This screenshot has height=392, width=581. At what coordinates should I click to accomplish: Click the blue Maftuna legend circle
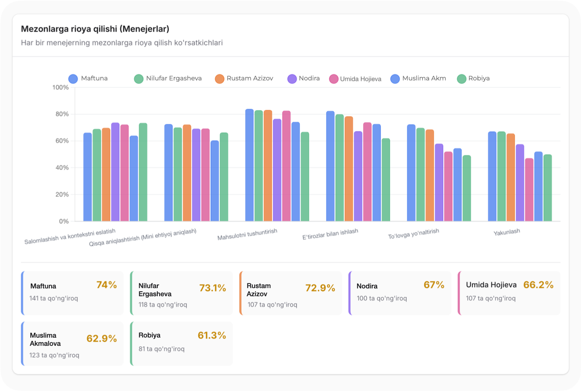tap(73, 79)
